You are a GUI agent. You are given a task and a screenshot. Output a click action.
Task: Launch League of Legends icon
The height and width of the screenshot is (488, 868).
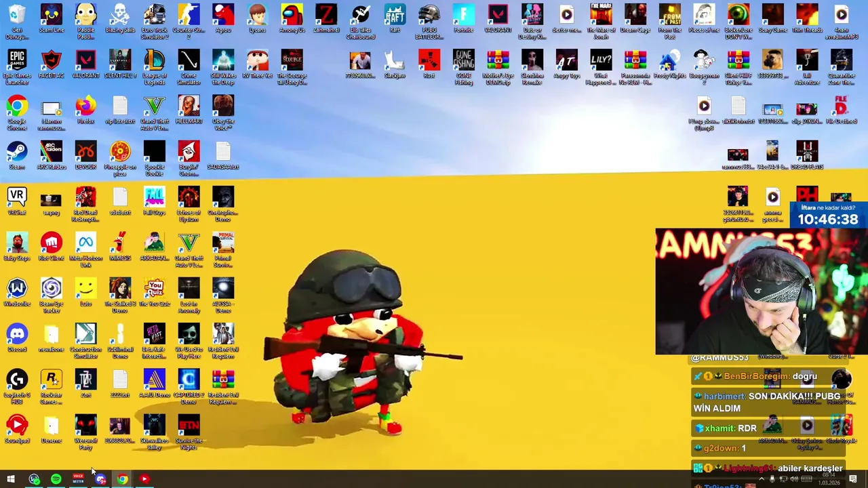pos(155,67)
